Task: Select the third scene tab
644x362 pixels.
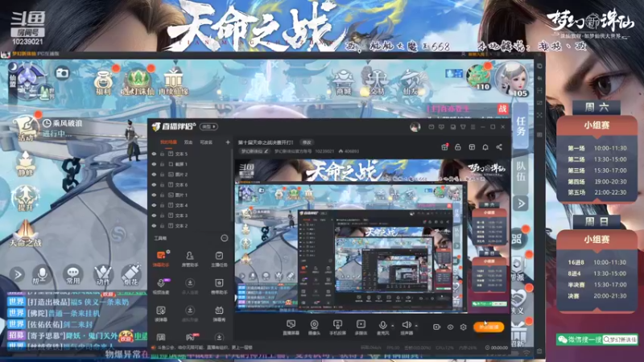Action: click(206, 142)
